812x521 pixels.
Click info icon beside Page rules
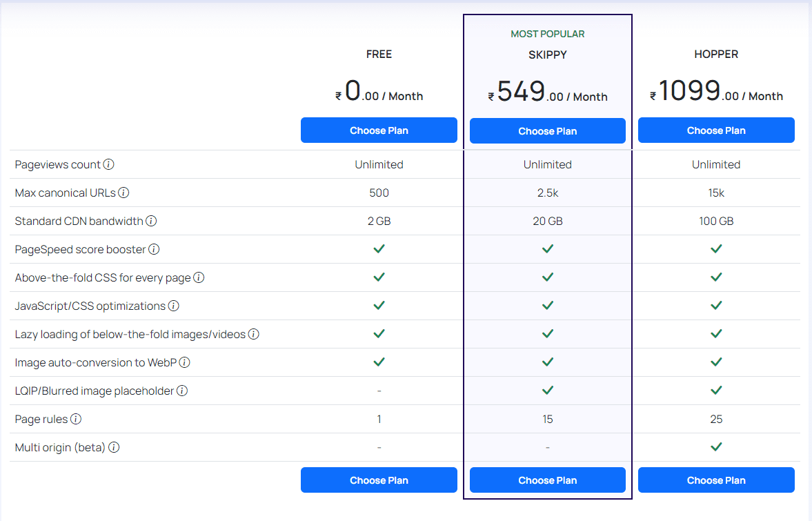[76, 420]
